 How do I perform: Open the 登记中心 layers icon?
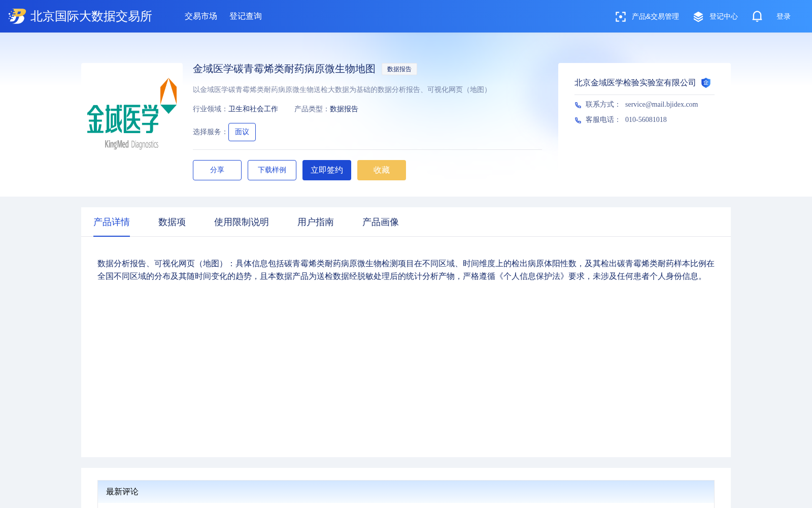coord(698,17)
